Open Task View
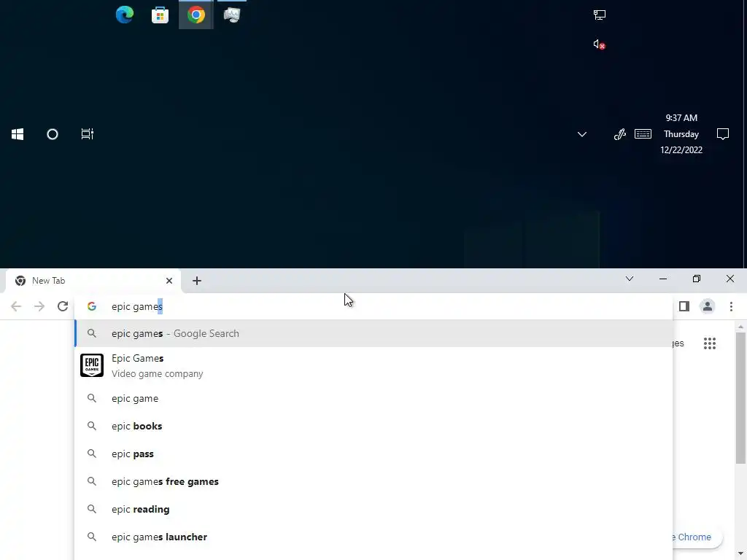 pyautogui.click(x=88, y=134)
